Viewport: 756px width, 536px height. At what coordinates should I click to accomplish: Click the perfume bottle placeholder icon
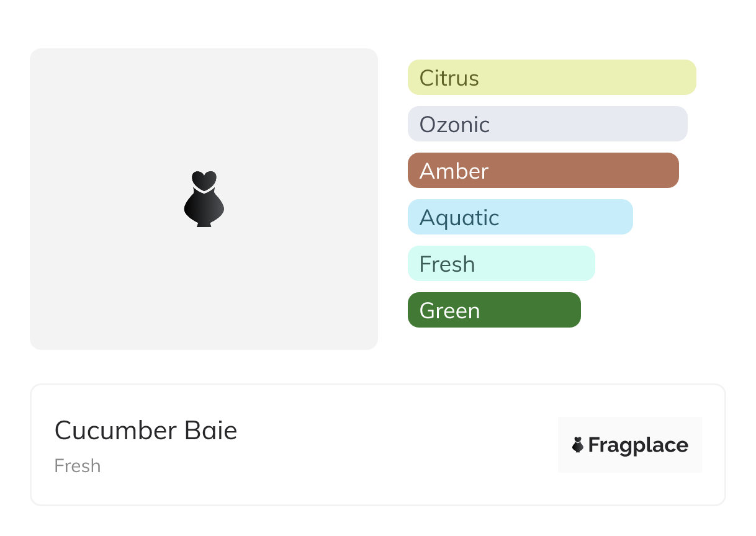point(204,199)
